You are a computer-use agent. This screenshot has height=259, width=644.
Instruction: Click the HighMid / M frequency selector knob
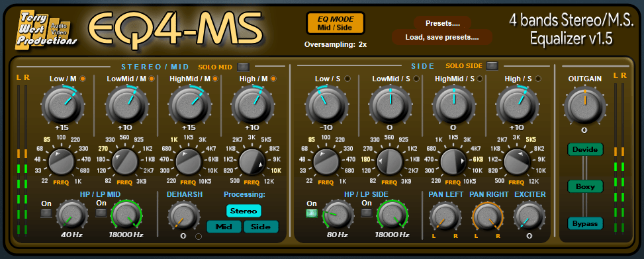point(189,163)
